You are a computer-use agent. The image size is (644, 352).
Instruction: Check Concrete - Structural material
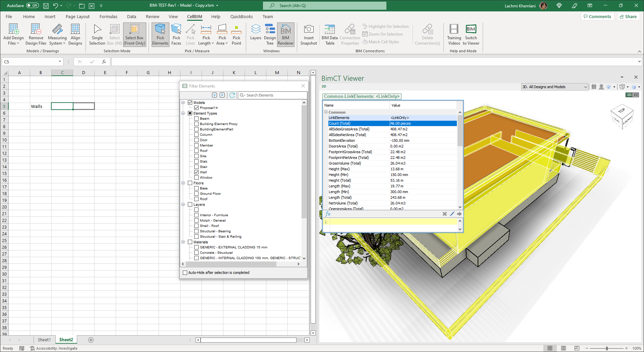[197, 253]
